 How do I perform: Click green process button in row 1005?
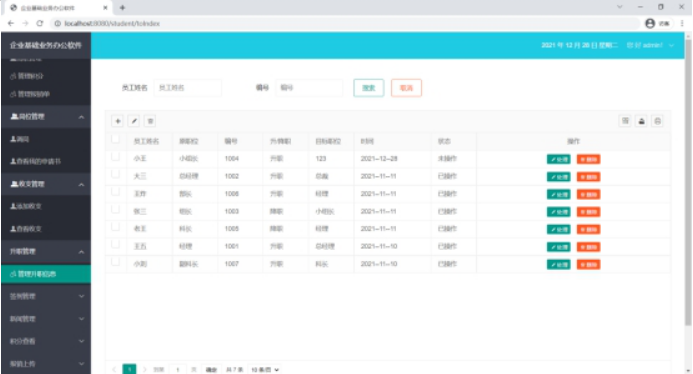tap(559, 229)
